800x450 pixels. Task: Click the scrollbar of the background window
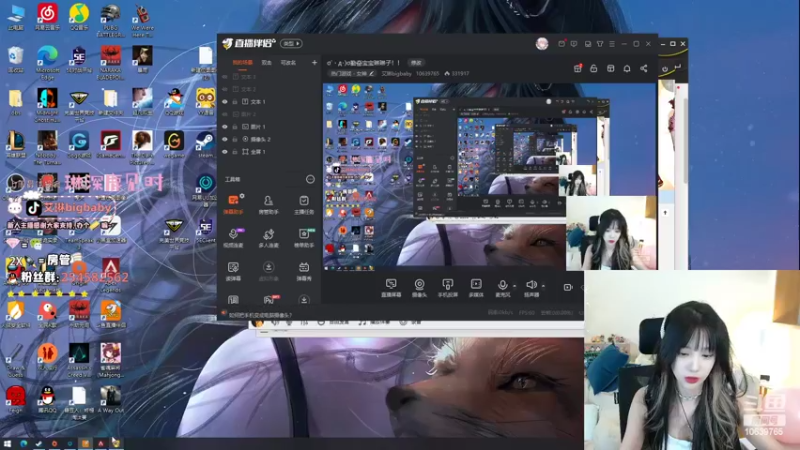tap(685, 143)
